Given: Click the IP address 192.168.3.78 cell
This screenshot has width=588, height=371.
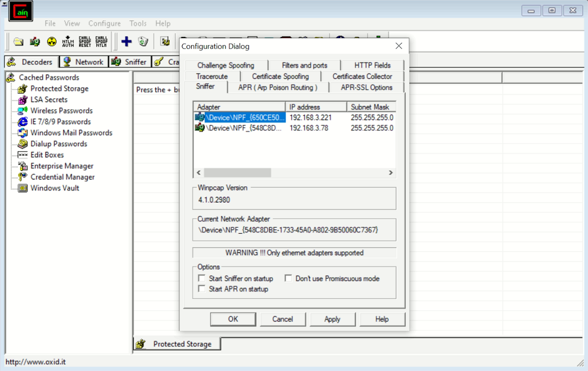Looking at the screenshot, I should [308, 128].
